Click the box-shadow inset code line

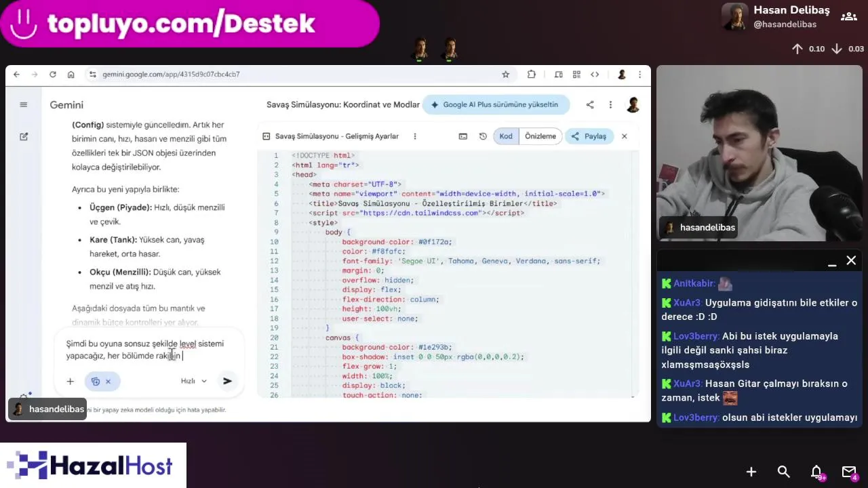[x=433, y=357]
